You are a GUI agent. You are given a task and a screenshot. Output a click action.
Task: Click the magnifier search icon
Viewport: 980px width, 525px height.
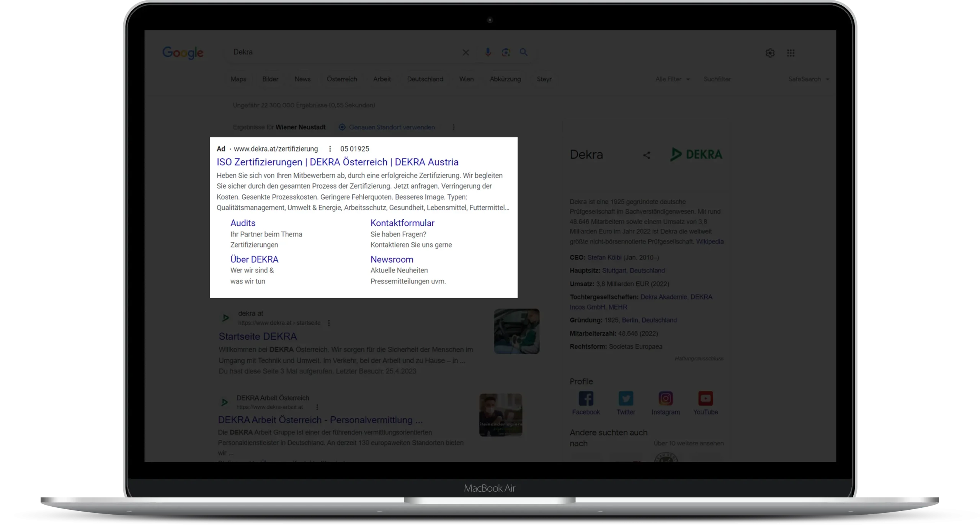pos(523,52)
